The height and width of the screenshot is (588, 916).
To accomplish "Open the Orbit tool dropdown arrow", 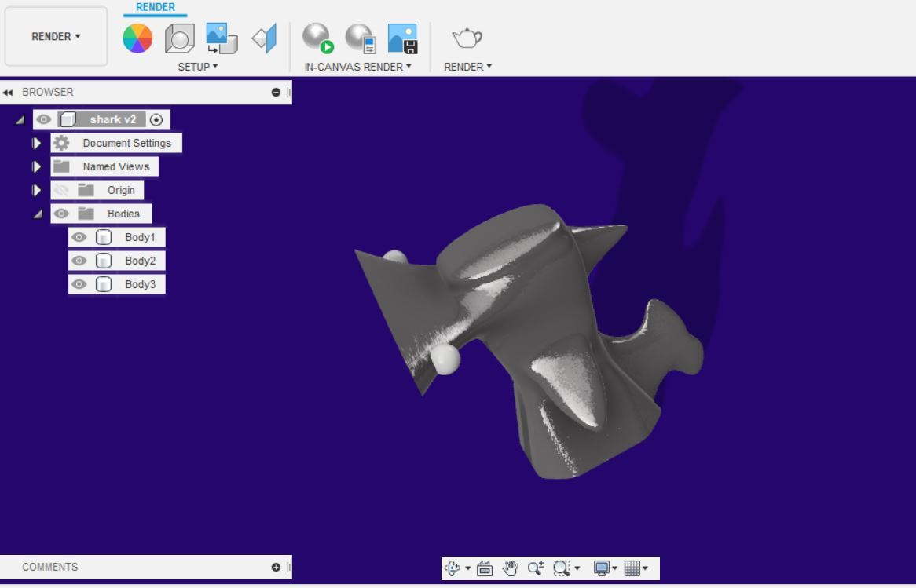I will (x=468, y=568).
